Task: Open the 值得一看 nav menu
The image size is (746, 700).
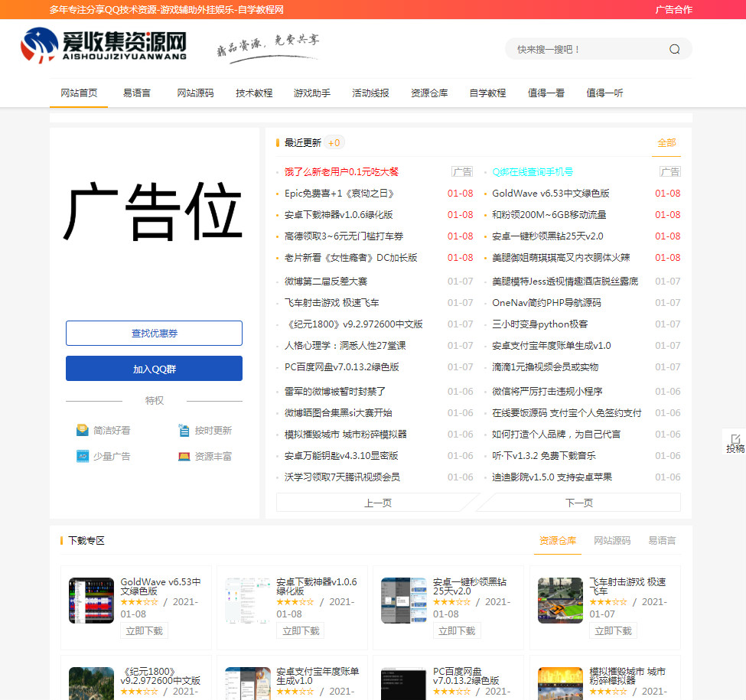Action: [x=546, y=93]
